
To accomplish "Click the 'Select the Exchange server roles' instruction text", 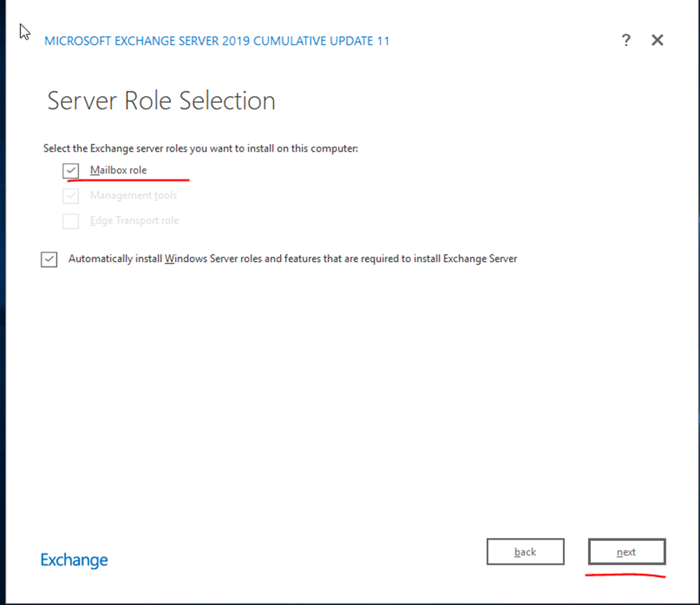I will coord(200,149).
